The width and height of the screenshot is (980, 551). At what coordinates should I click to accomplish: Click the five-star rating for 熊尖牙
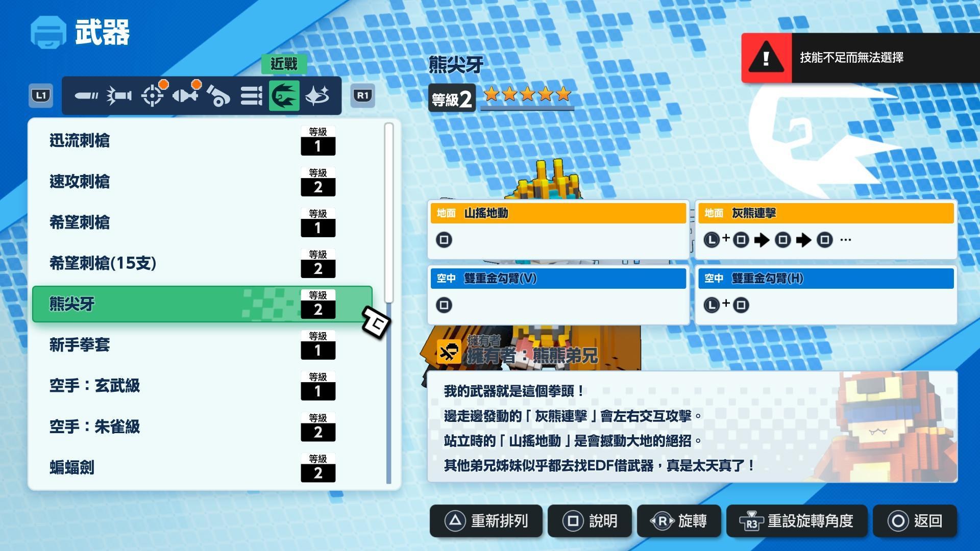click(527, 94)
